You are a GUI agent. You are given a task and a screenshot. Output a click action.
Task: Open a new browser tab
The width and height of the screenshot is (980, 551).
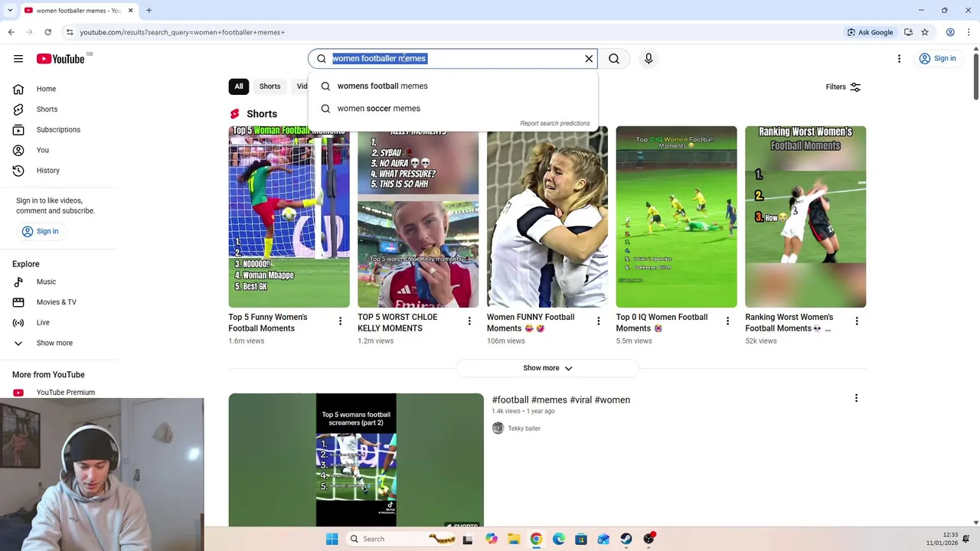pyautogui.click(x=149, y=10)
